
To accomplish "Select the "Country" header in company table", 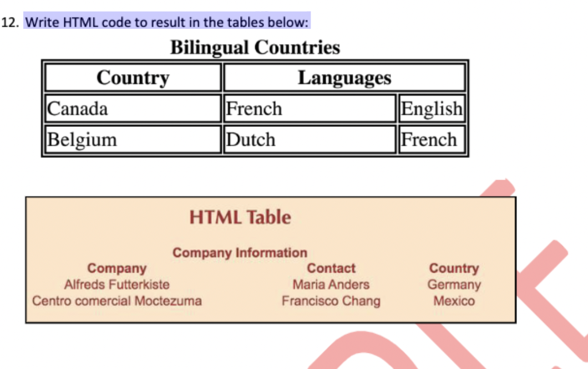I will point(454,267).
